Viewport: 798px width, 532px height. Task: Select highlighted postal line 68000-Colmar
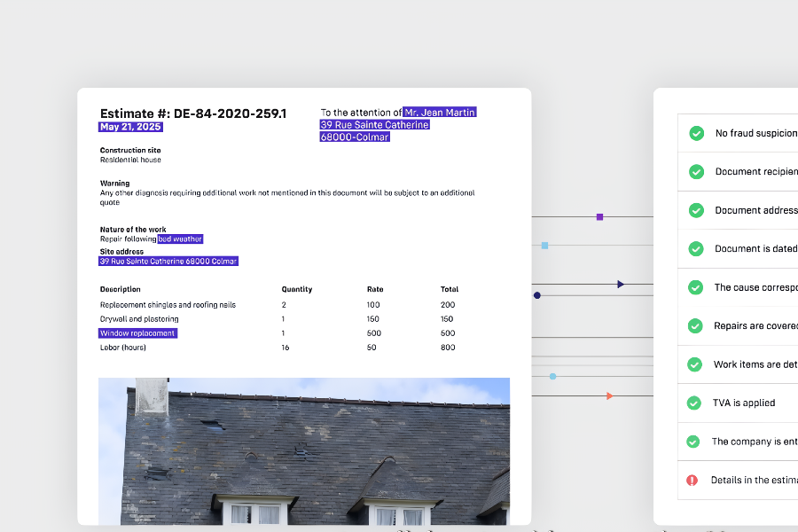(x=355, y=137)
